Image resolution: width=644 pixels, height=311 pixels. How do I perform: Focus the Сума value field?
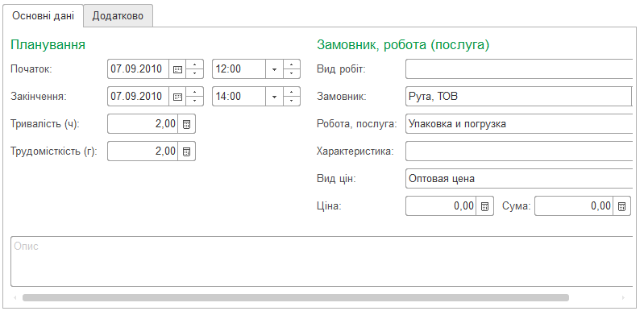click(x=574, y=206)
